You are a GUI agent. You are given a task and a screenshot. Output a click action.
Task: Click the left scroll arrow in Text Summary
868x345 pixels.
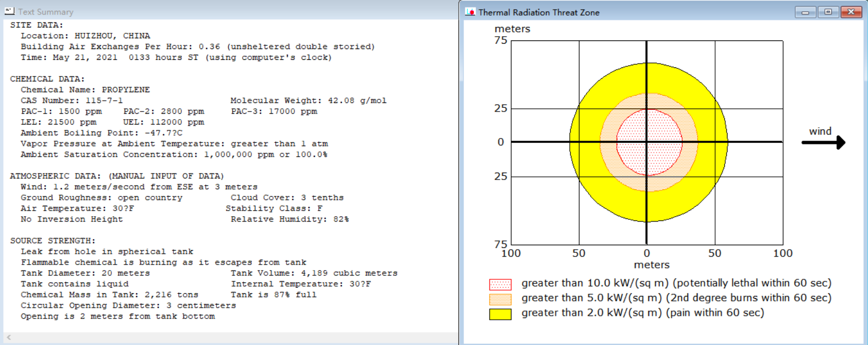(x=9, y=337)
